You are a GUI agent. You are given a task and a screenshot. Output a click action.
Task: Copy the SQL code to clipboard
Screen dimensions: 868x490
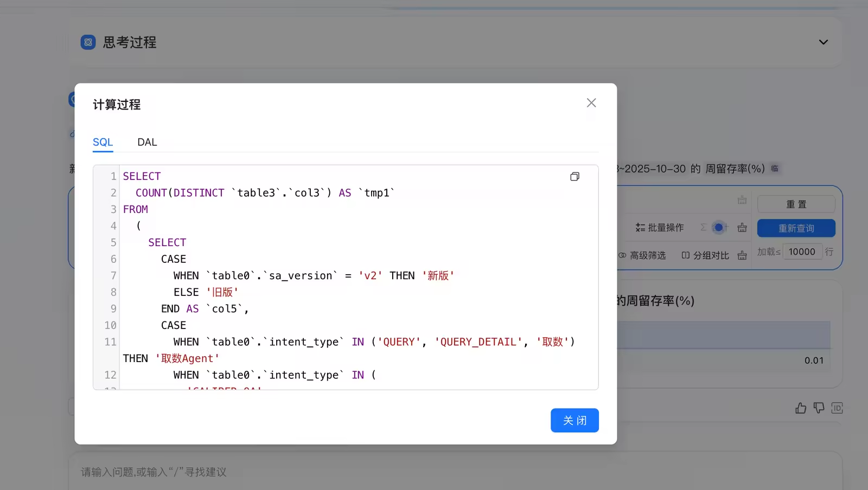[575, 177]
